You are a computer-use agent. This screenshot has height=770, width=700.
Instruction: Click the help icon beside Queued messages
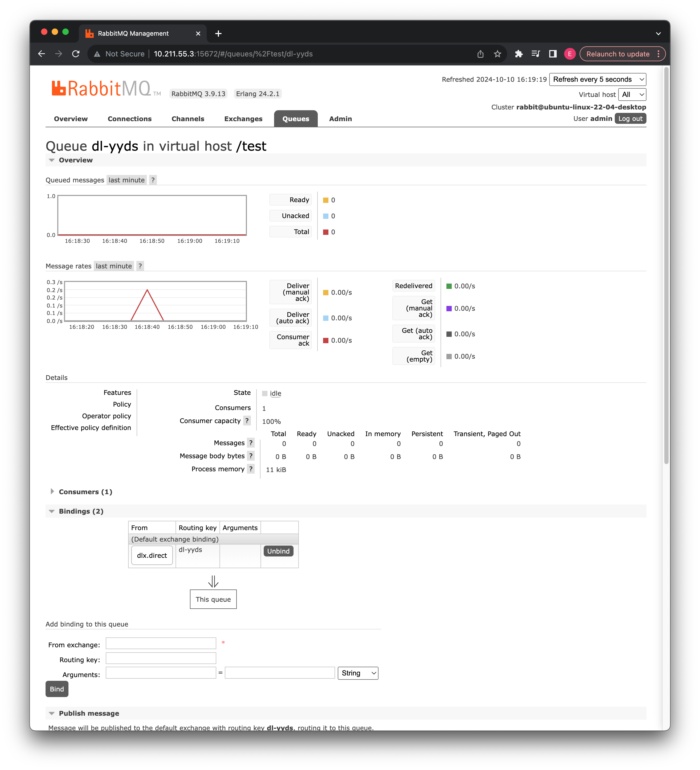(x=153, y=180)
